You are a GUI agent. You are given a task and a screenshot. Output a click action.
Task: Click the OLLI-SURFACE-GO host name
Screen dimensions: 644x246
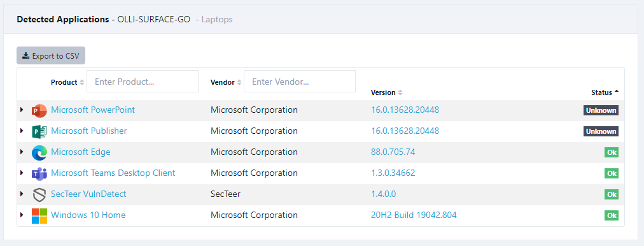click(x=154, y=19)
